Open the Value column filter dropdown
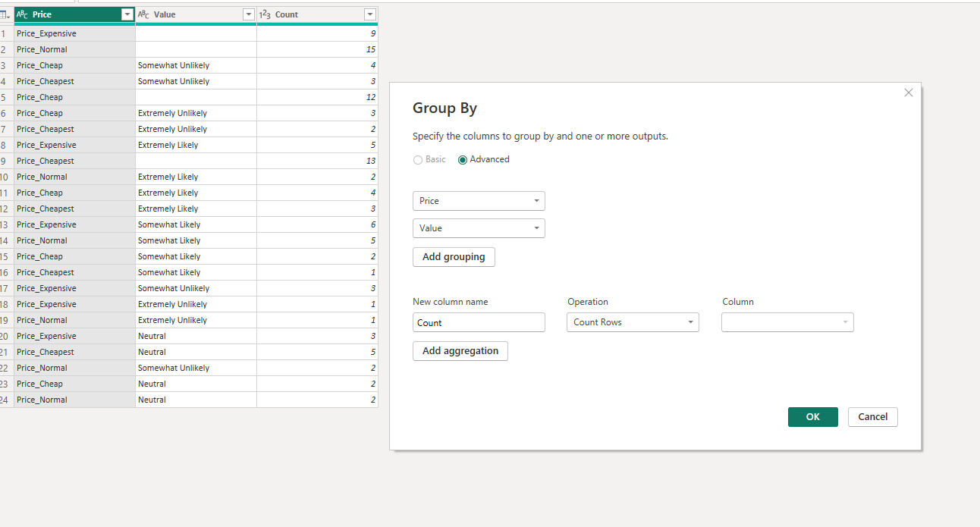The image size is (980, 527). coord(248,14)
